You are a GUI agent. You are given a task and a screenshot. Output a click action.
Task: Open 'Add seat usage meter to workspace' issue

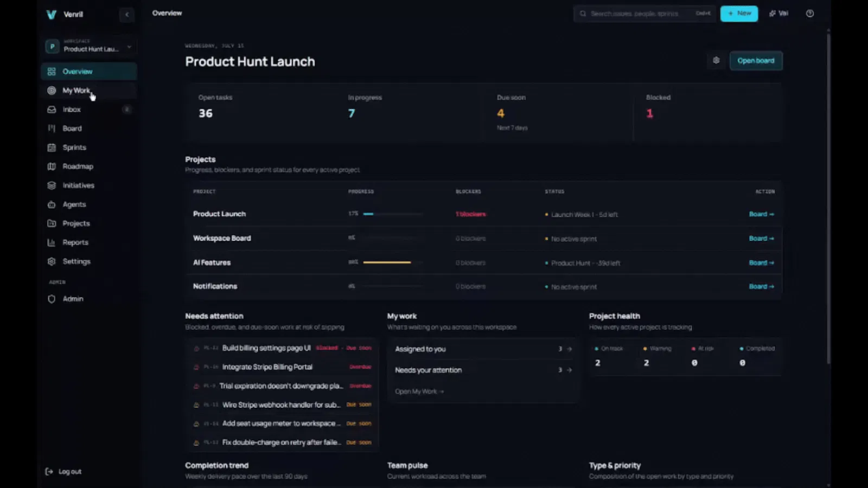(x=282, y=423)
